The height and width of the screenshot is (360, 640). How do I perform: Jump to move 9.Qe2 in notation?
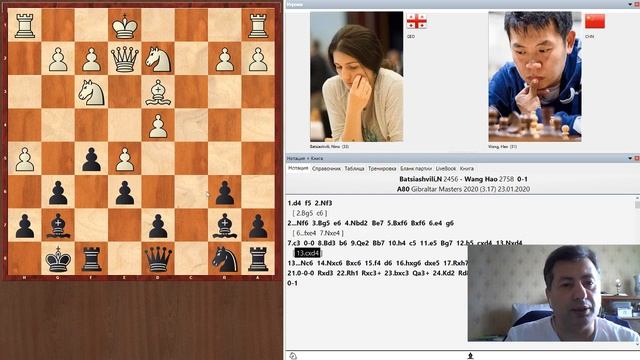[x=359, y=243]
